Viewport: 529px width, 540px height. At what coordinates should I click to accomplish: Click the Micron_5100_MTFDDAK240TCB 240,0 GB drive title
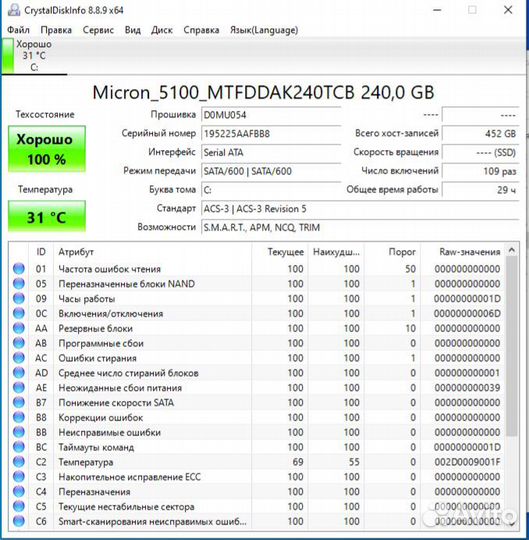click(263, 92)
